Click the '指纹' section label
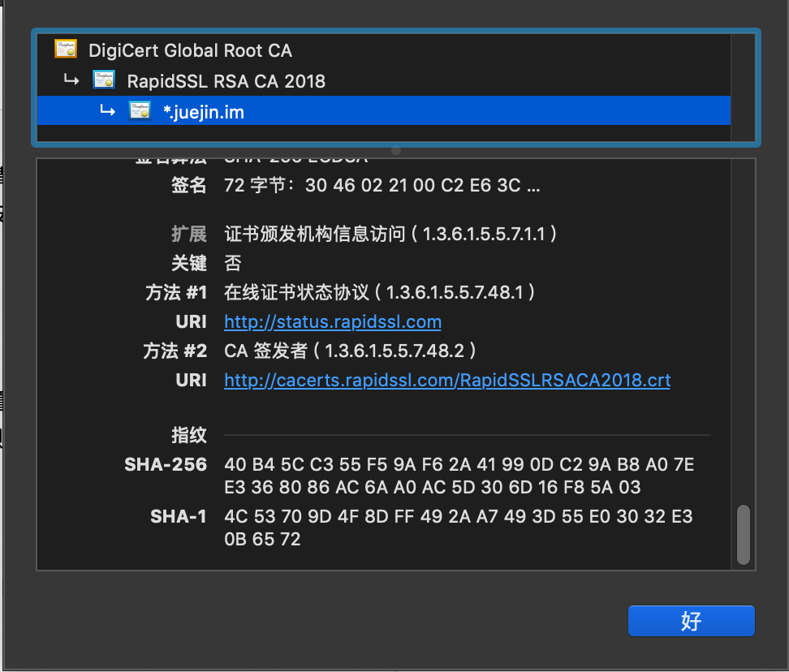Image resolution: width=789 pixels, height=672 pixels. click(188, 435)
